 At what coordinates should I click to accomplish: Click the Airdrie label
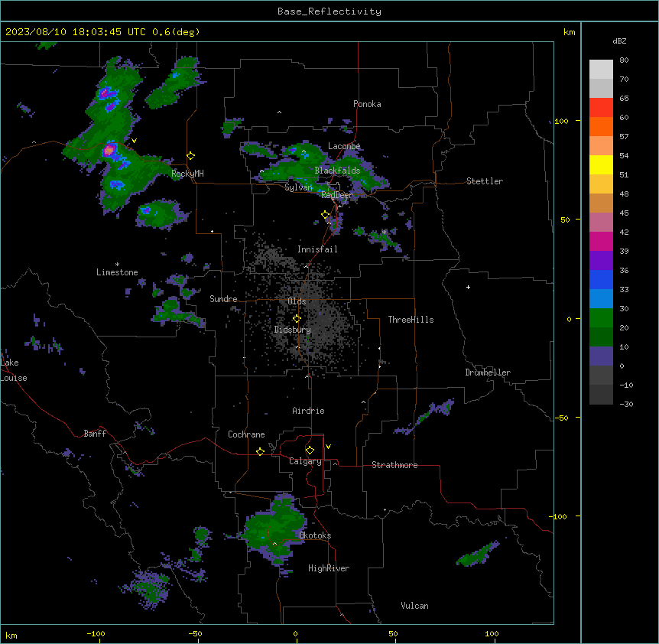pos(308,411)
